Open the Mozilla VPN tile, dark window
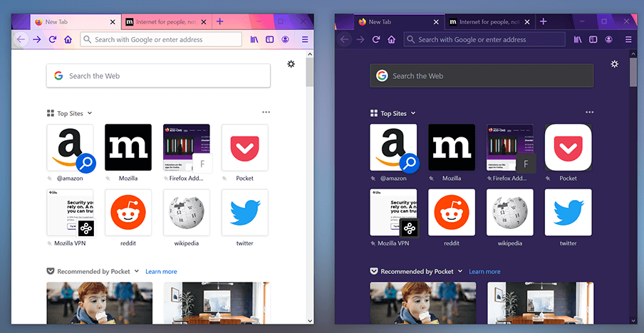The width and height of the screenshot is (644, 333). coord(393,213)
